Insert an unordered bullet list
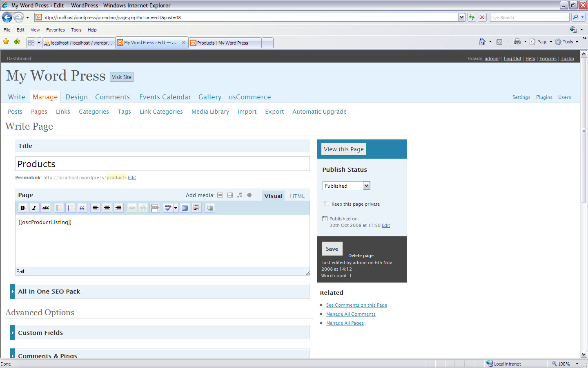The width and height of the screenshot is (588, 368). [59, 208]
